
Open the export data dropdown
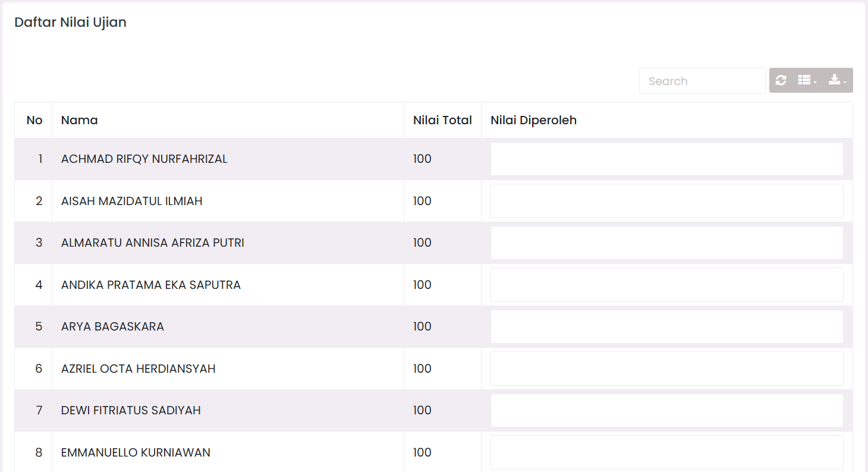point(838,80)
